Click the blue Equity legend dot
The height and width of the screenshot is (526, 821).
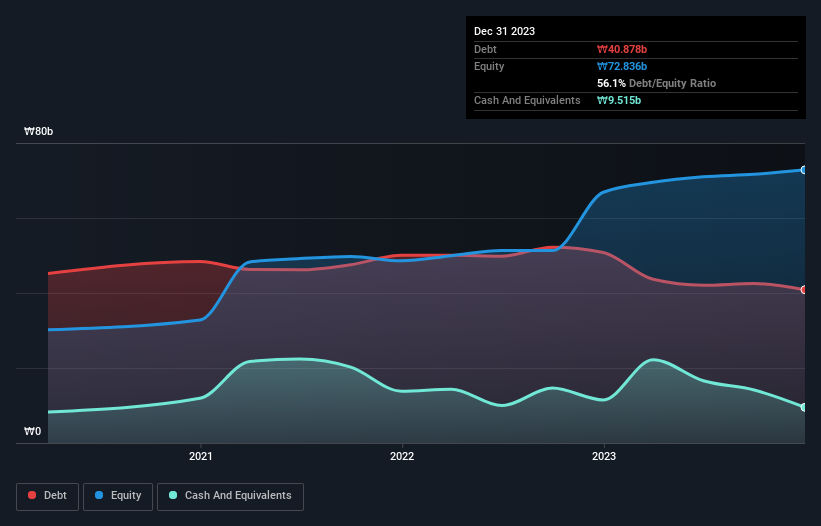coord(99,495)
